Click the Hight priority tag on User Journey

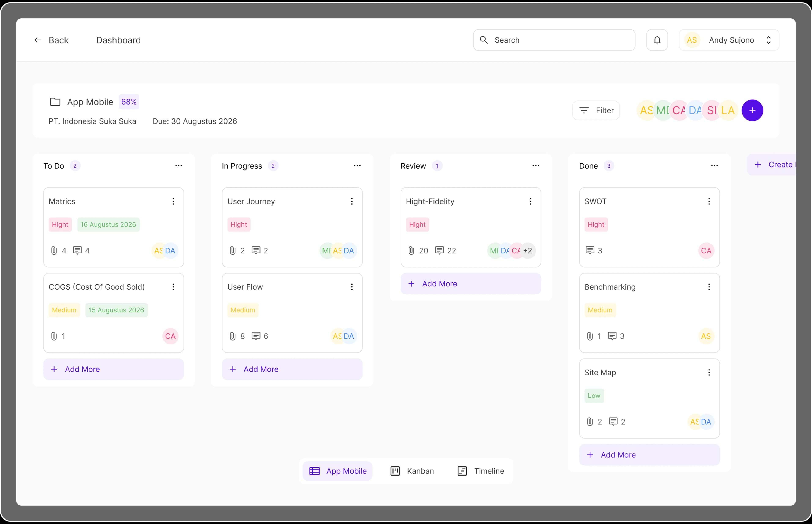(239, 225)
